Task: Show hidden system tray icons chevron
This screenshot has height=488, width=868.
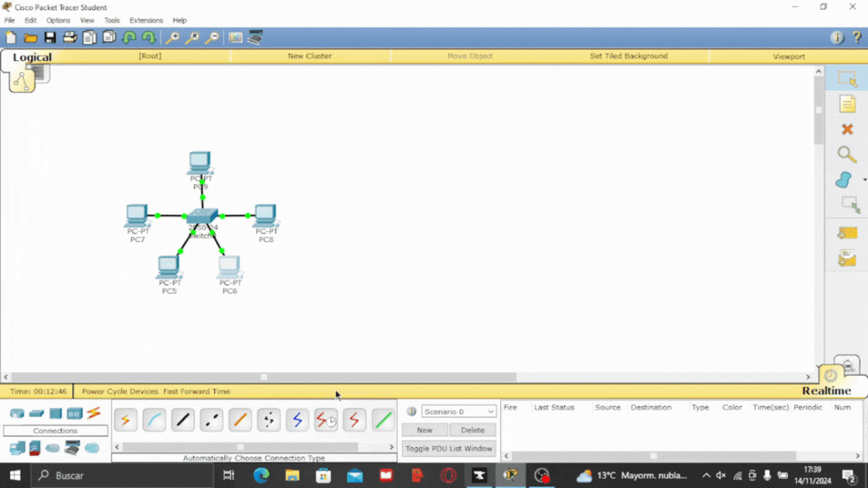Action: 706,476
